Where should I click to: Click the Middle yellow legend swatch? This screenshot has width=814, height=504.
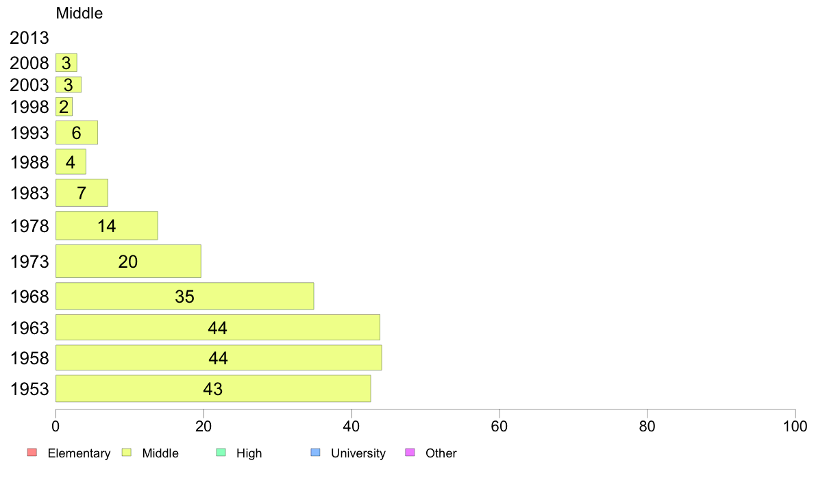point(126,453)
